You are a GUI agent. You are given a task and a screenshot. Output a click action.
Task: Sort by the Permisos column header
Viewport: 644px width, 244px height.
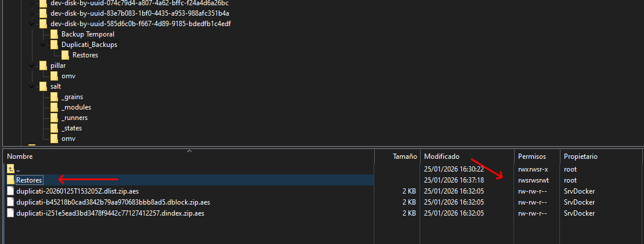point(531,156)
